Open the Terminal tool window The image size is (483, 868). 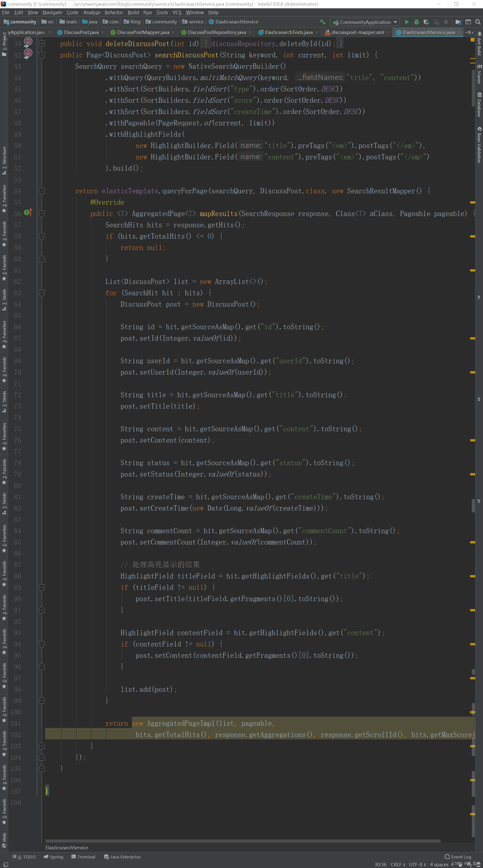[x=83, y=856]
